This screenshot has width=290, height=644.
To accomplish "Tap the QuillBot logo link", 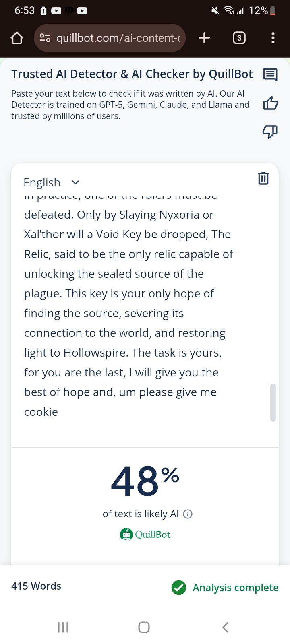I will [x=145, y=535].
